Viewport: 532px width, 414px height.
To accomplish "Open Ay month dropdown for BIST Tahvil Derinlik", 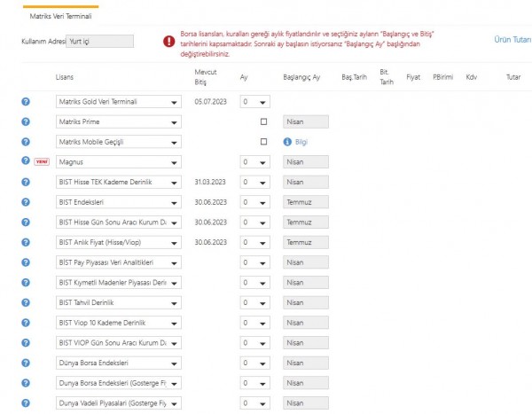I will 254,302.
